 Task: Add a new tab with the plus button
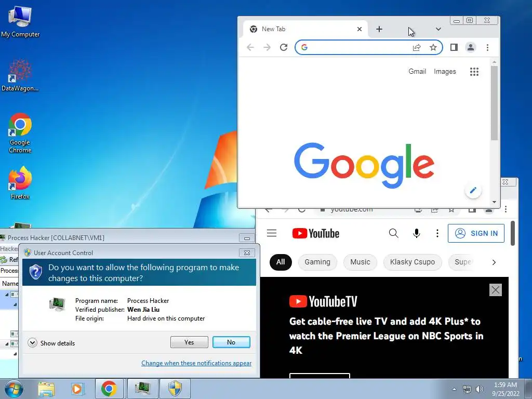click(379, 29)
